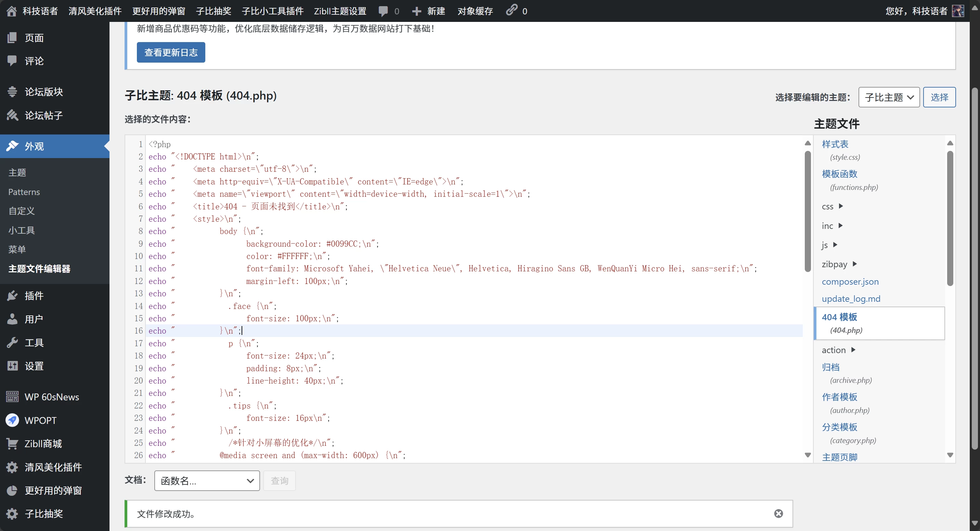Dismiss the 文件修改成功 notice
The width and height of the screenshot is (980, 531).
(778, 514)
